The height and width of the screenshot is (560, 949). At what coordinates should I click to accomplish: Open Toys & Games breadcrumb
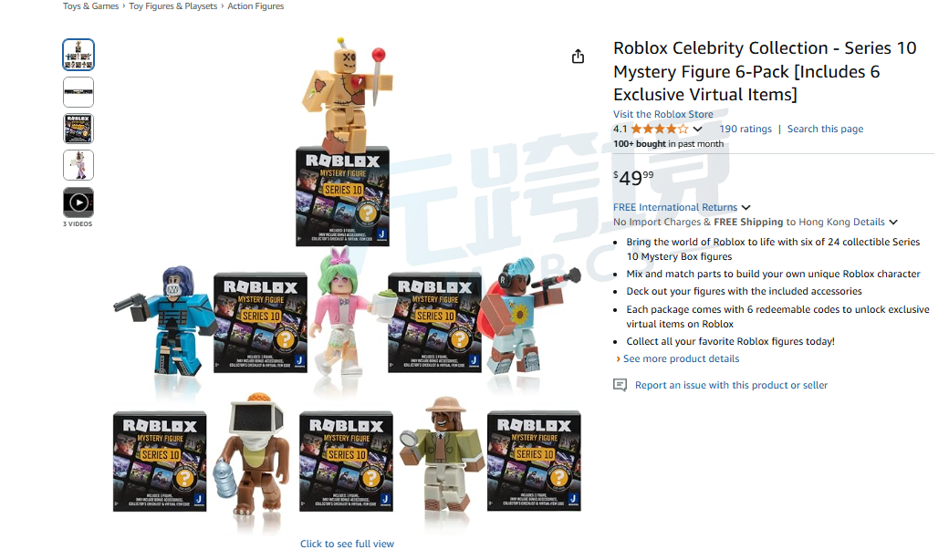point(90,6)
